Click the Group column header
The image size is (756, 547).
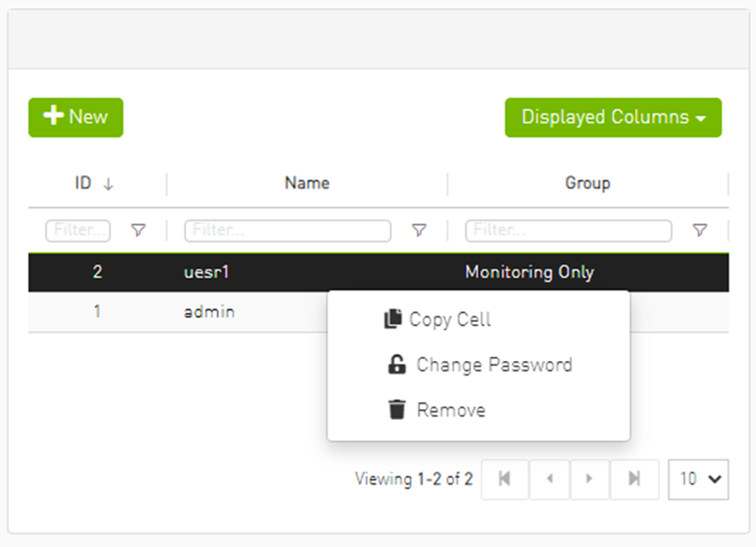coord(587,183)
